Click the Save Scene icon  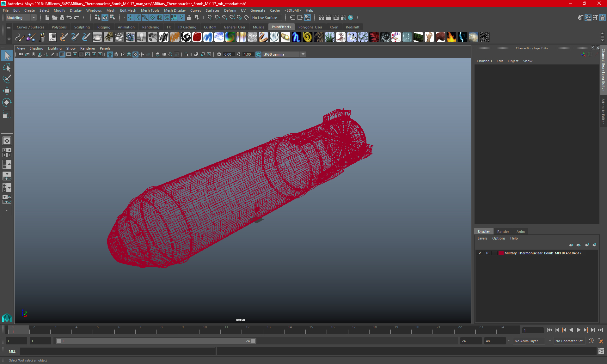(x=62, y=18)
